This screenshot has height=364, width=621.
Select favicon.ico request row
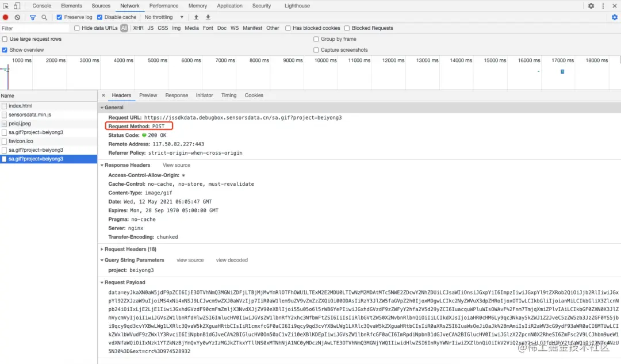tap(48, 141)
